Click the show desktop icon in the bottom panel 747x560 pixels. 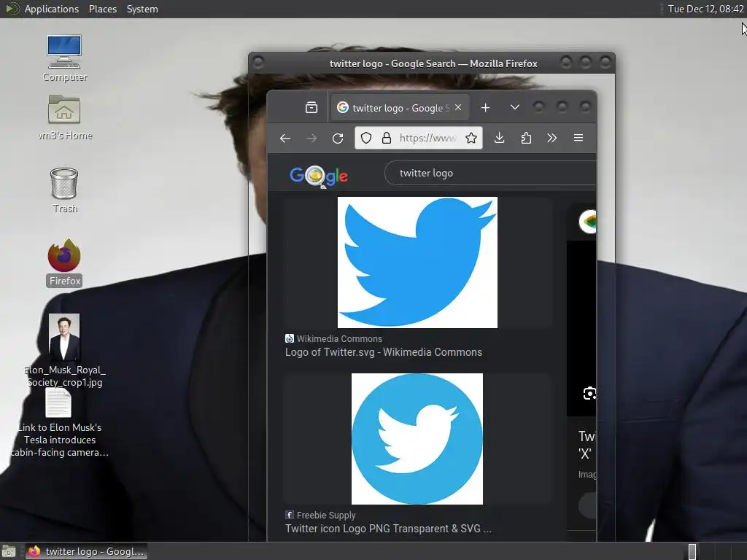click(9, 551)
